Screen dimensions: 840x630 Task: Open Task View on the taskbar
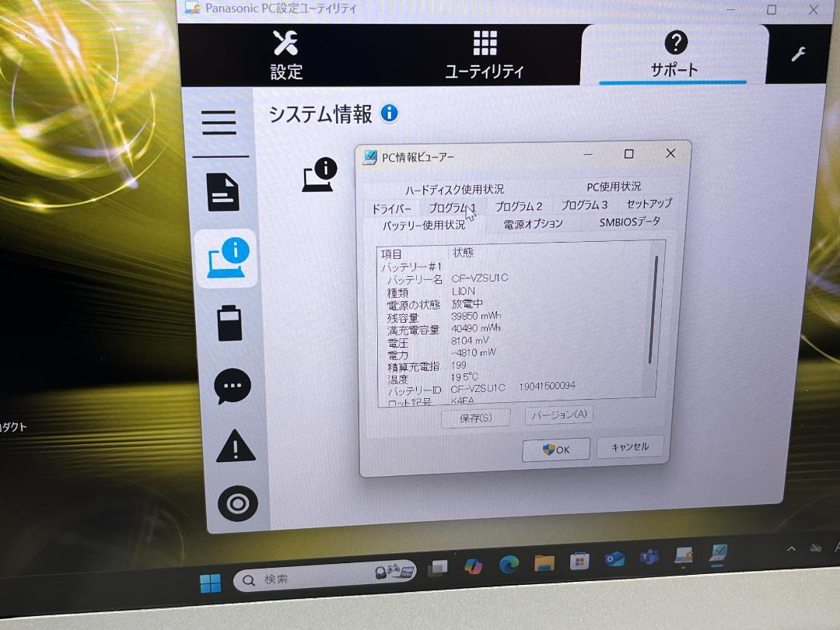tap(438, 569)
